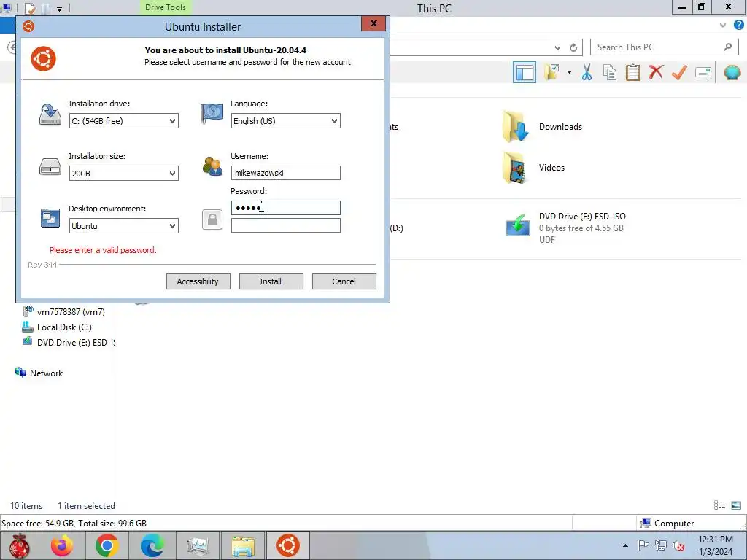Click the 'Space free: 54.9 GB' status text
Viewport: 747px width, 560px height.
pos(74,524)
